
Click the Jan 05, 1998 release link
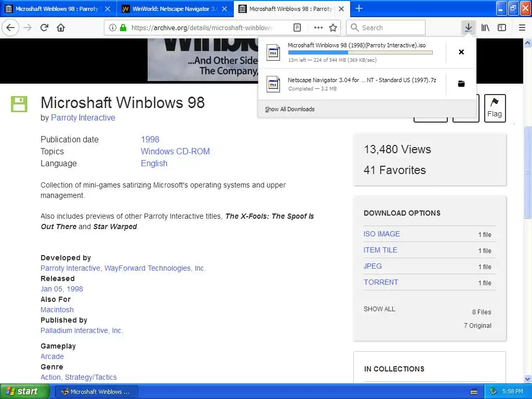[62, 289]
